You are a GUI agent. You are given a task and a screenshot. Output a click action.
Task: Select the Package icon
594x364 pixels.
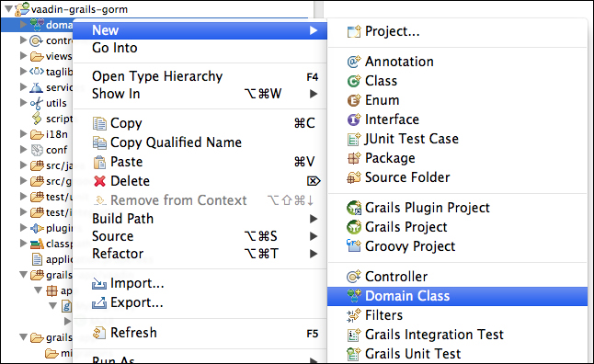[x=354, y=158]
